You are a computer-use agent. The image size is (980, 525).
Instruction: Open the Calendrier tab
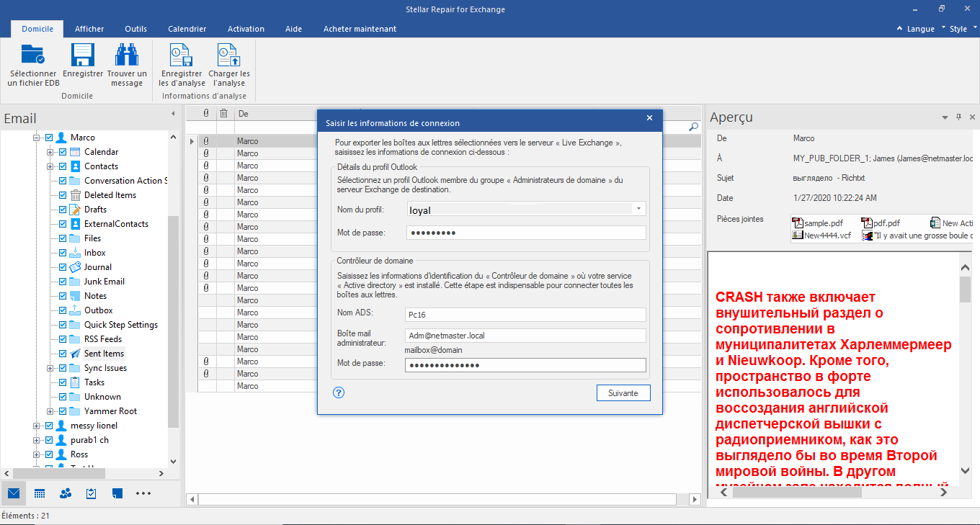[x=187, y=29]
